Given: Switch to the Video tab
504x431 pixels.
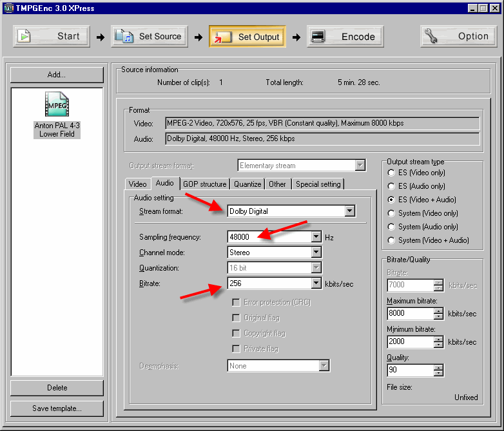Looking at the screenshot, I should pyautogui.click(x=137, y=184).
